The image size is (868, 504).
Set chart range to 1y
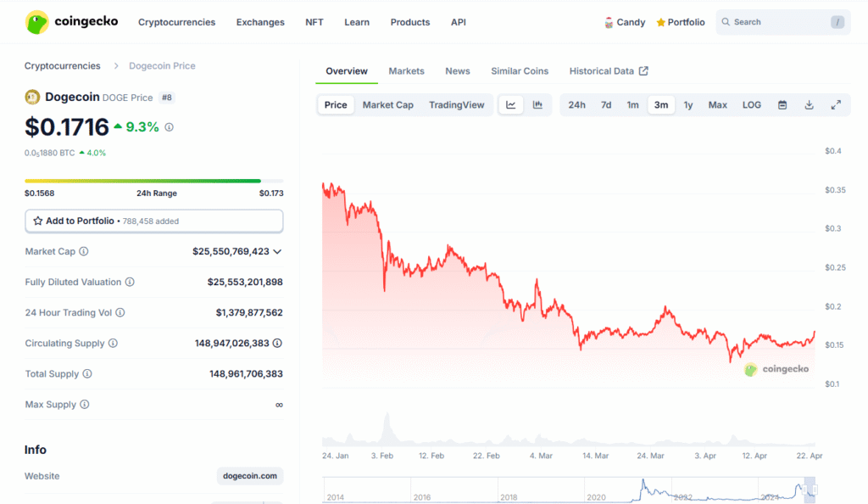click(x=688, y=104)
